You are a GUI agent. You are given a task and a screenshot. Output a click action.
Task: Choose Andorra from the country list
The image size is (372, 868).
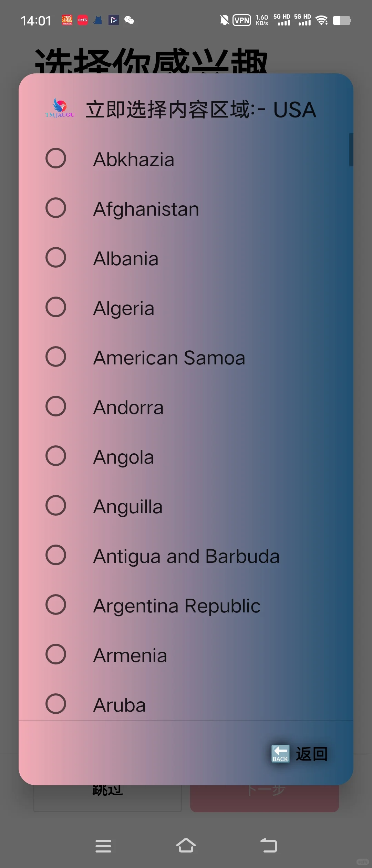(x=128, y=407)
